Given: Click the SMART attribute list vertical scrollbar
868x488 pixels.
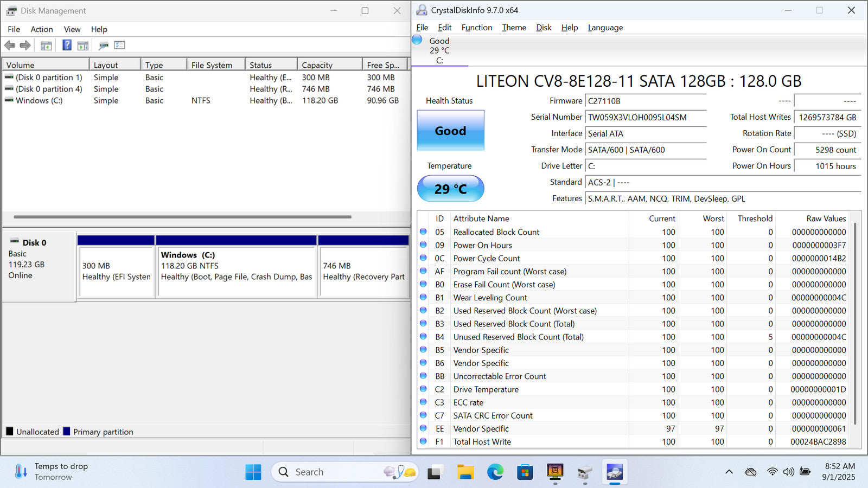Looking at the screenshot, I should 856,323.
